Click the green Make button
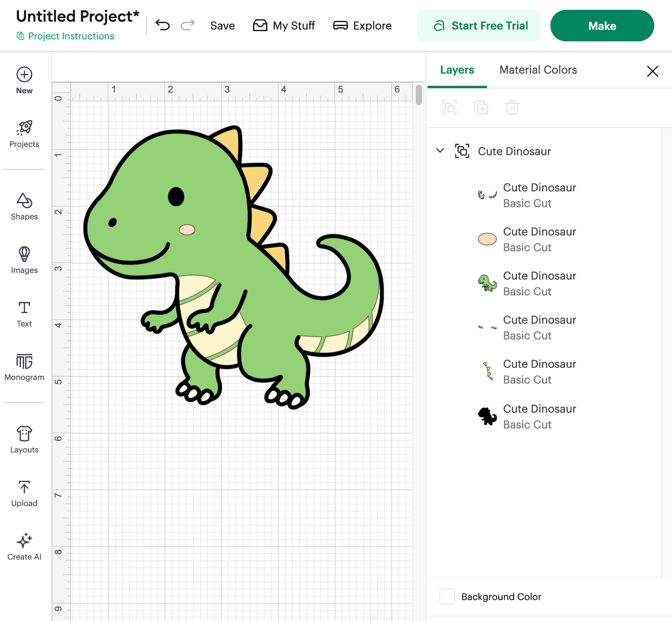Viewport: 672px width, 621px height. click(x=602, y=26)
